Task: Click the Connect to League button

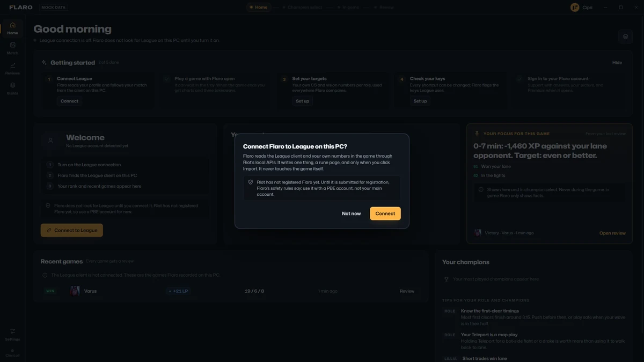Action: [x=72, y=230]
